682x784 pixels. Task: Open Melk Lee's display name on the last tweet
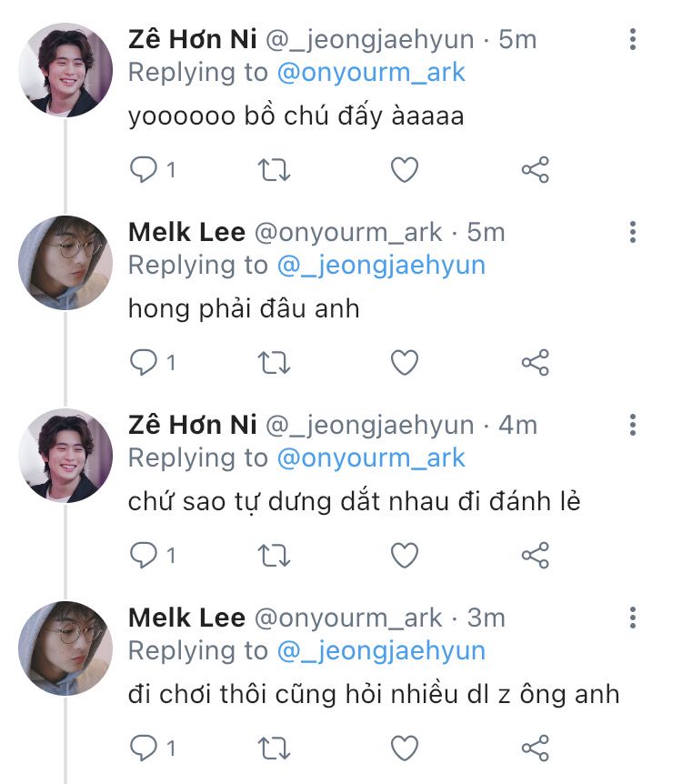tap(186, 618)
